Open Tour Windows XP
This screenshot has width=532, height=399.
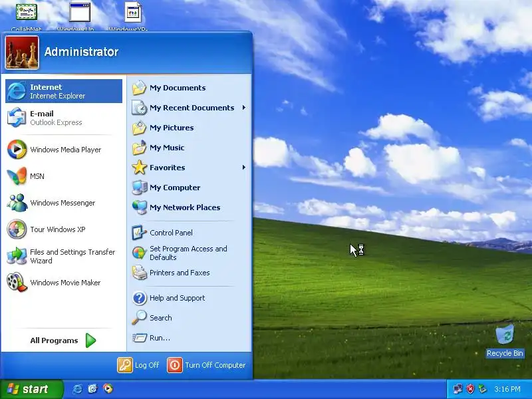pos(64,229)
